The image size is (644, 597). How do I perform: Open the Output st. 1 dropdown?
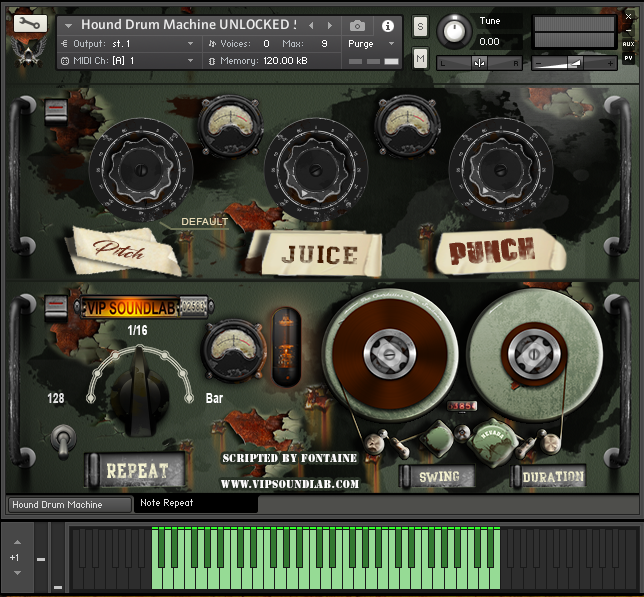[128, 44]
